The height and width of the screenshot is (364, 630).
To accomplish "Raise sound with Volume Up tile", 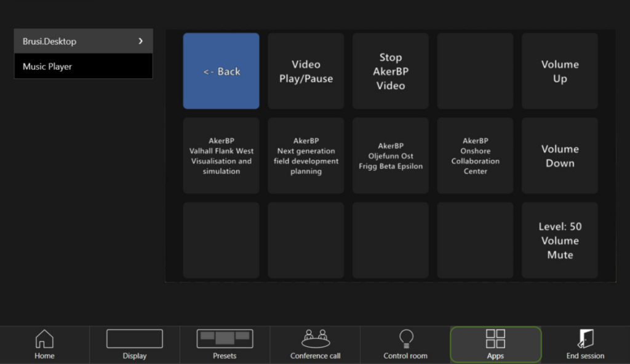I will pyautogui.click(x=560, y=71).
